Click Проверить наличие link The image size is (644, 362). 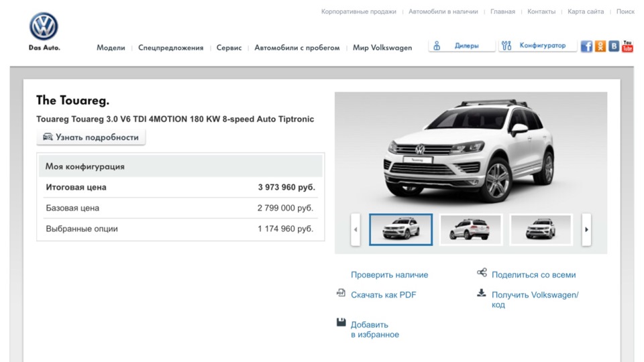(389, 275)
